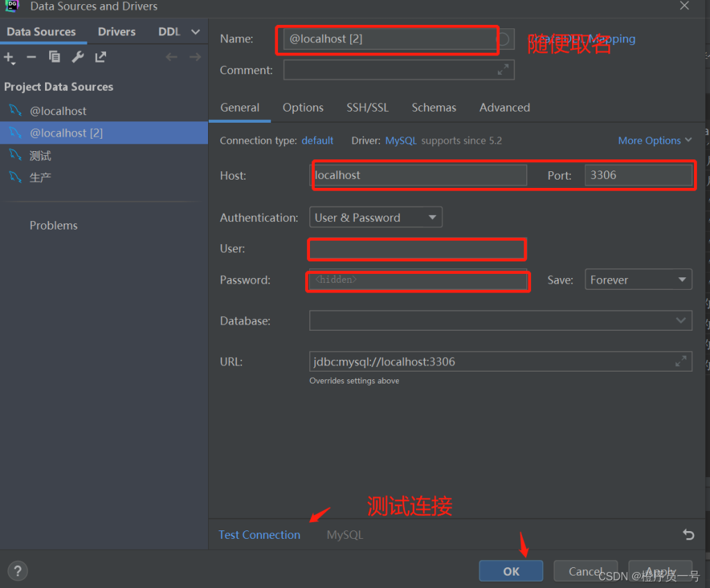Open the Authentication dropdown

[x=375, y=218]
